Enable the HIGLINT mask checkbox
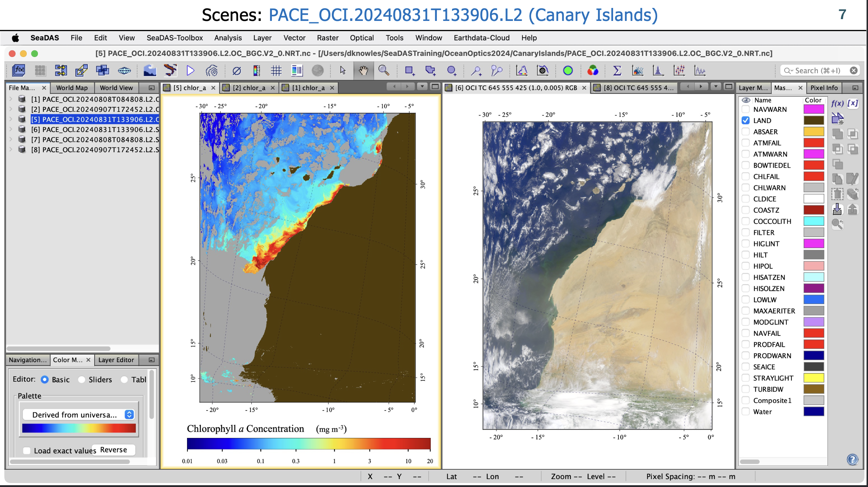868x487 pixels. point(746,243)
